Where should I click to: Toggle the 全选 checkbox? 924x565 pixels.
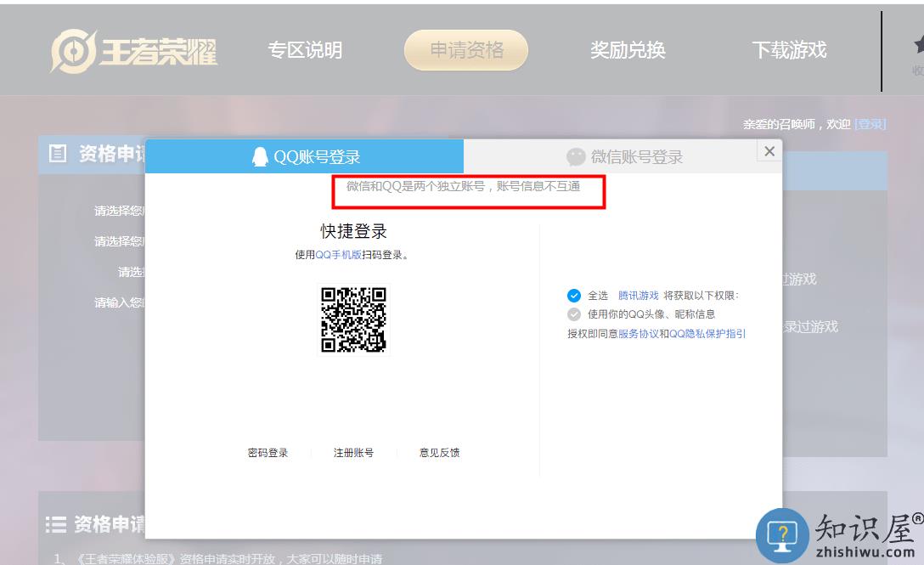click(572, 297)
